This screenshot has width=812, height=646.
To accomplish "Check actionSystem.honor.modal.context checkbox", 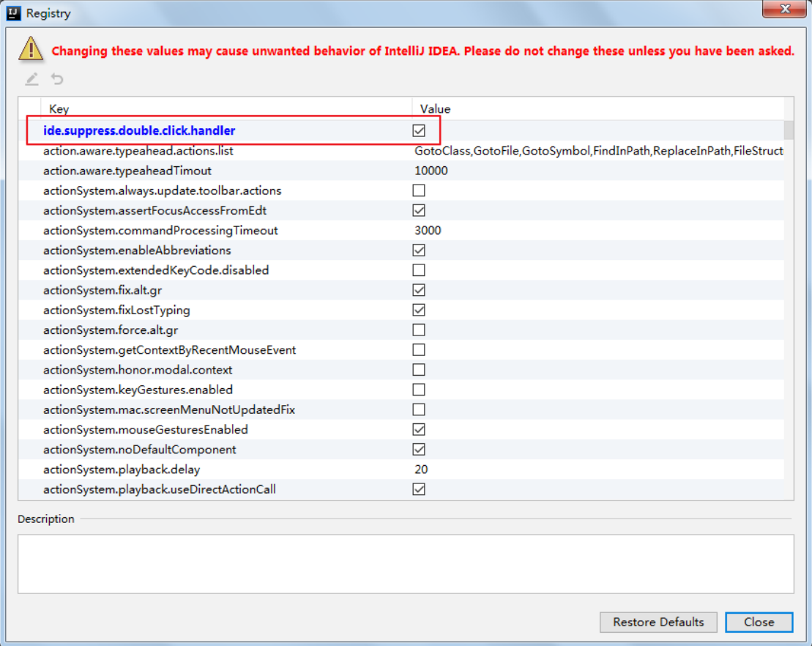I will click(x=419, y=370).
